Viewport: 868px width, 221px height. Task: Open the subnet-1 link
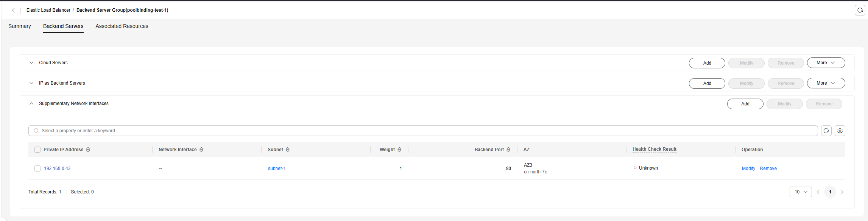[277, 168]
